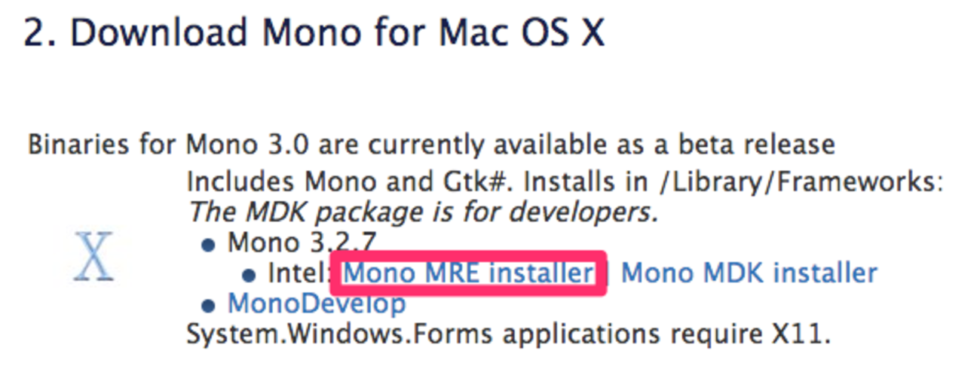This screenshot has height=372, width=980.
Task: Open the Mono MDK installer link
Action: [x=749, y=273]
